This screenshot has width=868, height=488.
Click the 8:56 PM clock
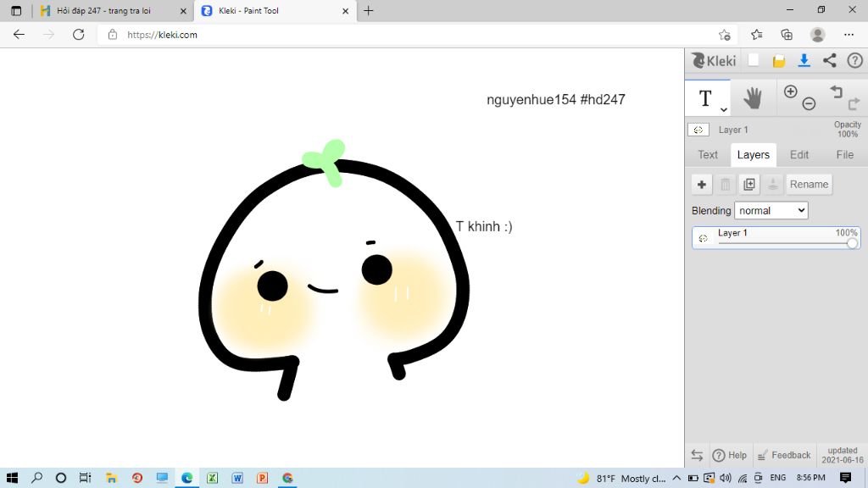point(810,478)
